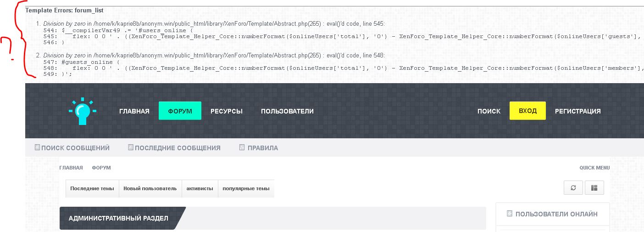644x232 pixels.
Task: Click icon beside ПРАВИЛА
Action: [x=242, y=147]
